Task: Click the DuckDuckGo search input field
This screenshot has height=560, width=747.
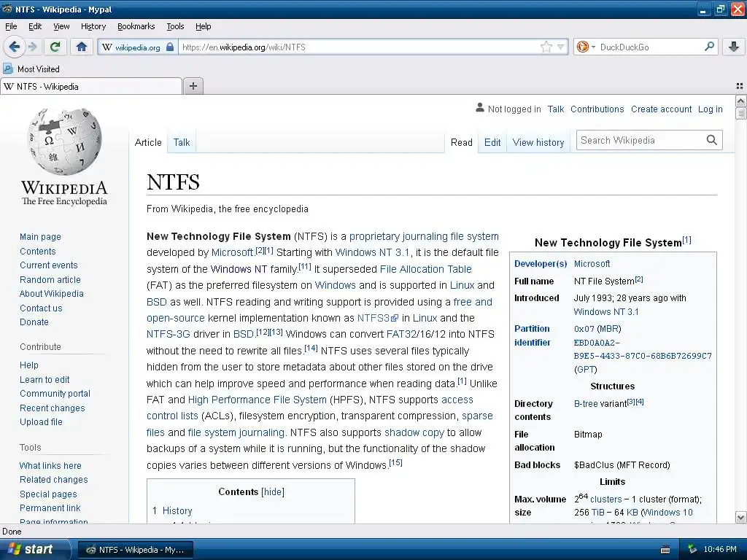Action: coord(650,47)
